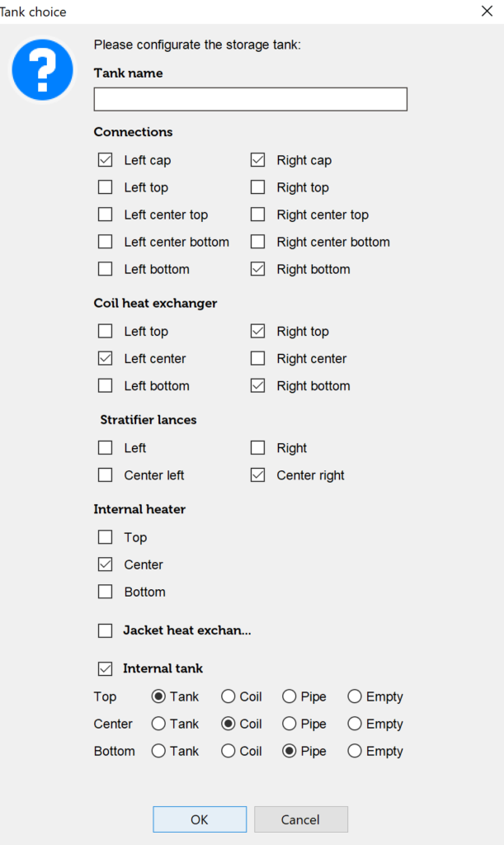Image resolution: width=504 pixels, height=845 pixels.
Task: Uncheck the Left cap connection checkbox
Action: pyautogui.click(x=106, y=160)
